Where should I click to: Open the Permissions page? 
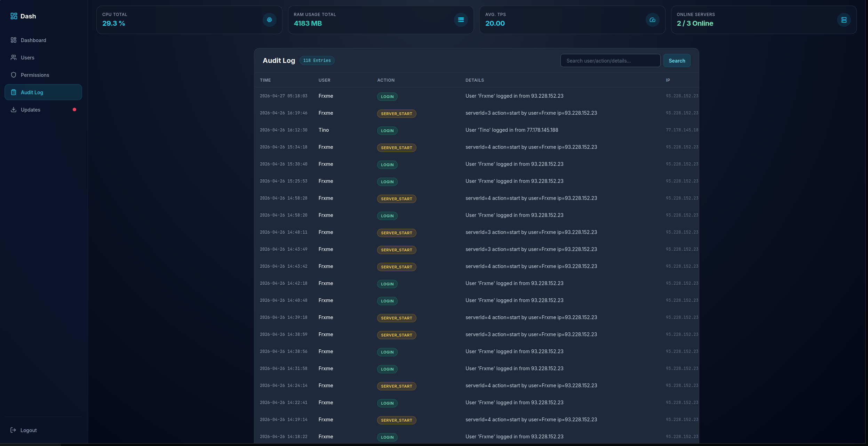(43, 75)
